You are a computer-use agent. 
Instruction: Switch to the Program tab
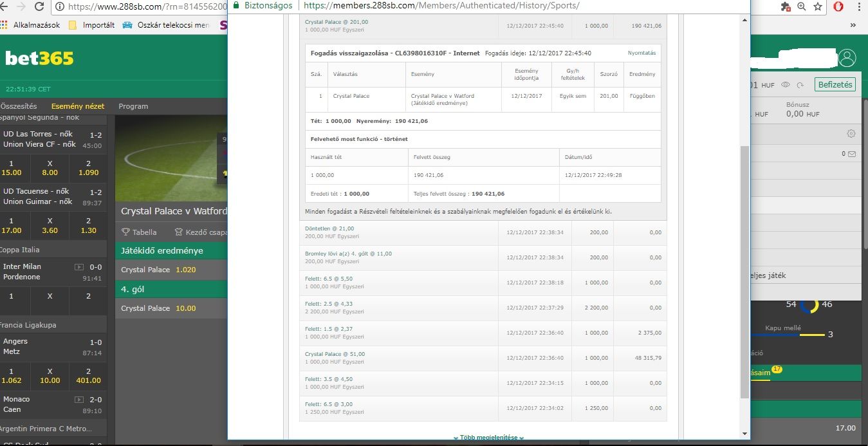pos(133,106)
